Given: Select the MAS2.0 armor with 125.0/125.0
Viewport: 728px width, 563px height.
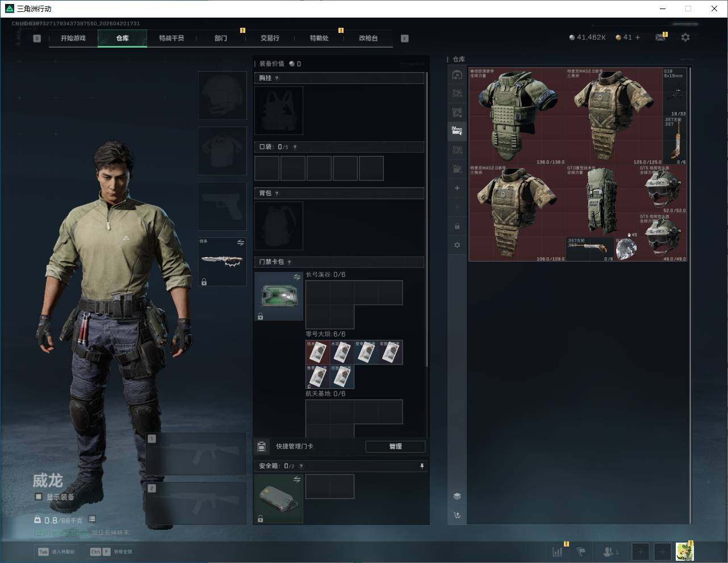Looking at the screenshot, I should [x=614, y=117].
